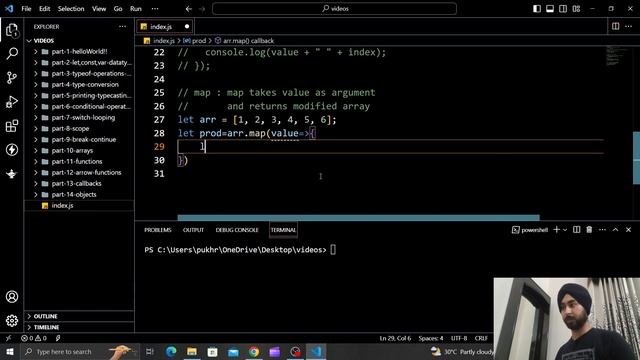This screenshot has height=360, width=640.
Task: Open index.js in the file tree
Action: [x=80, y=206]
